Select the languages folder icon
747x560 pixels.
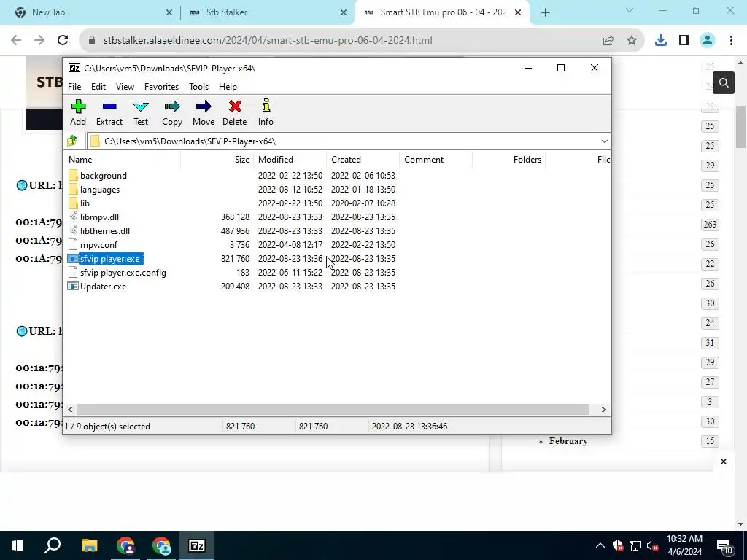[x=72, y=189]
